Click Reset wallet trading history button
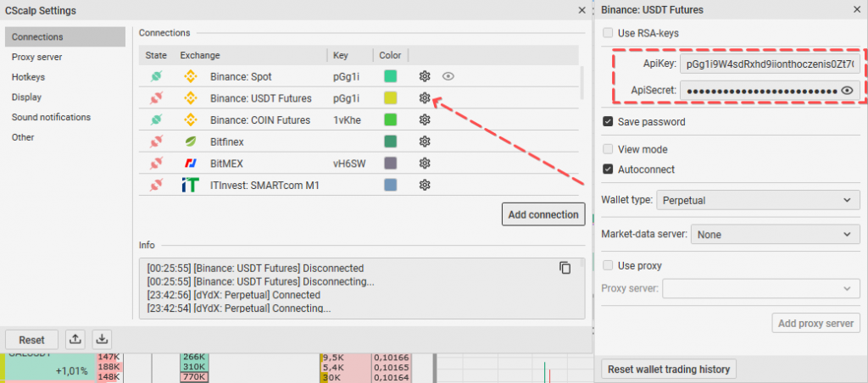 (669, 369)
